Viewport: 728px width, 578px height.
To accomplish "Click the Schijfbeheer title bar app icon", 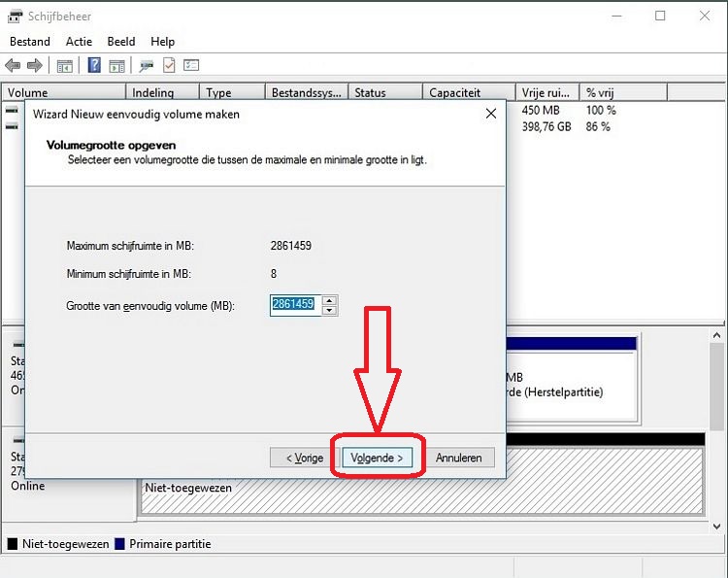I will [x=15, y=17].
